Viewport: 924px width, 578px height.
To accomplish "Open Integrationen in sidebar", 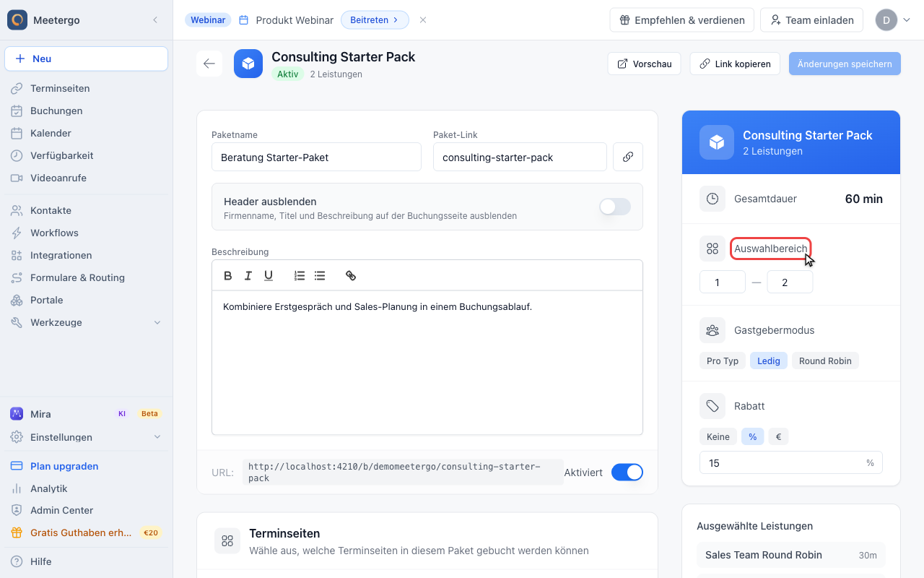I will point(87,255).
